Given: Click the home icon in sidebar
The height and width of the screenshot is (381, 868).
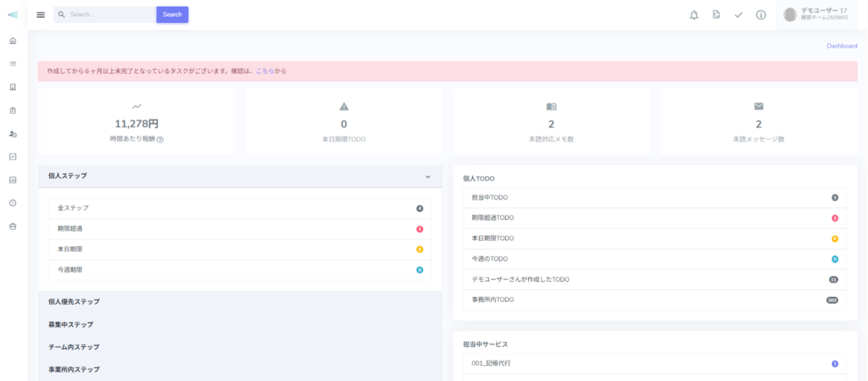Looking at the screenshot, I should [13, 41].
